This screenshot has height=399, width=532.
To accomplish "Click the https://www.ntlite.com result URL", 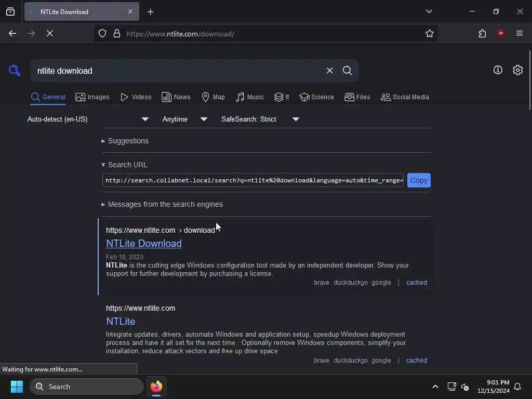I will point(140,308).
